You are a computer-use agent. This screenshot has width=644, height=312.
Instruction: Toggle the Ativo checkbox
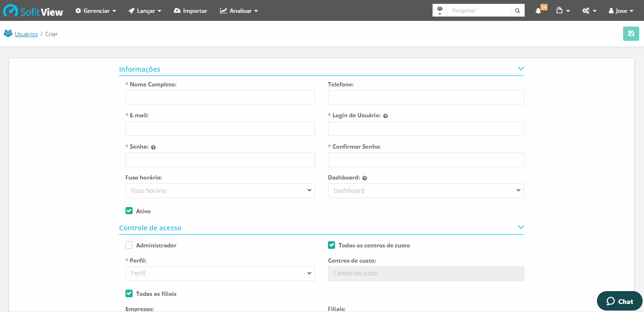(129, 210)
